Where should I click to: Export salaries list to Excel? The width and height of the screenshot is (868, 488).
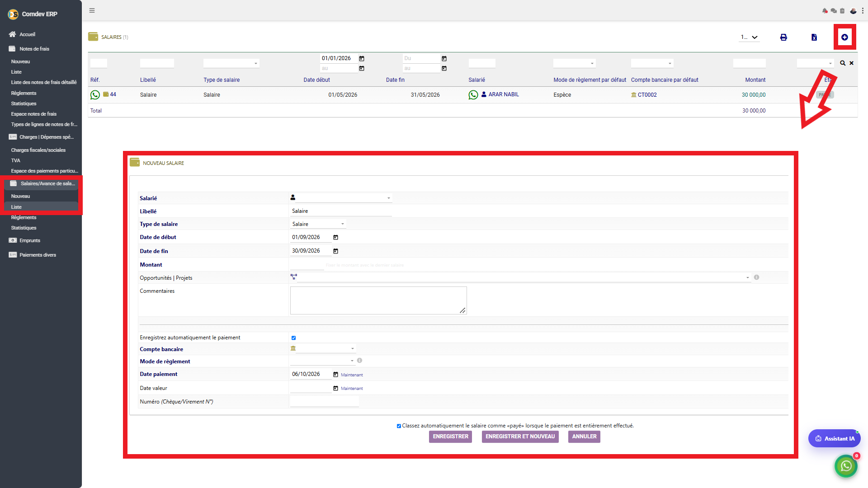pos(814,37)
